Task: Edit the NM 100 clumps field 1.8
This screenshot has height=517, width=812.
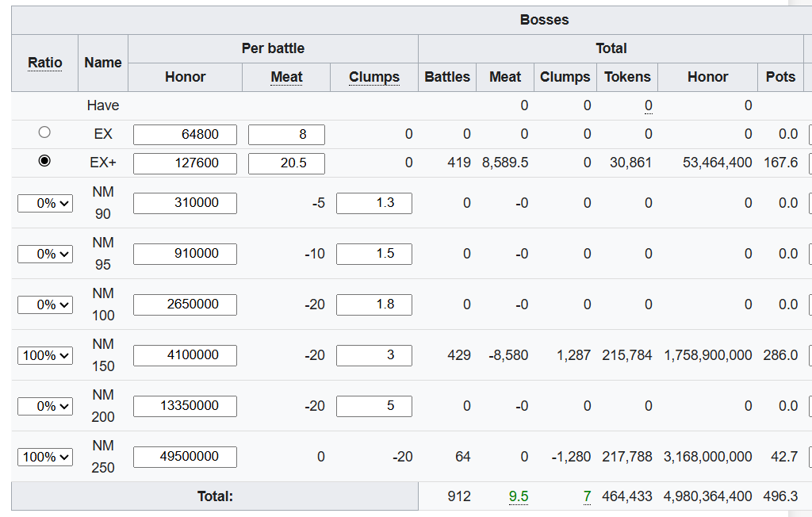Action: pyautogui.click(x=374, y=304)
